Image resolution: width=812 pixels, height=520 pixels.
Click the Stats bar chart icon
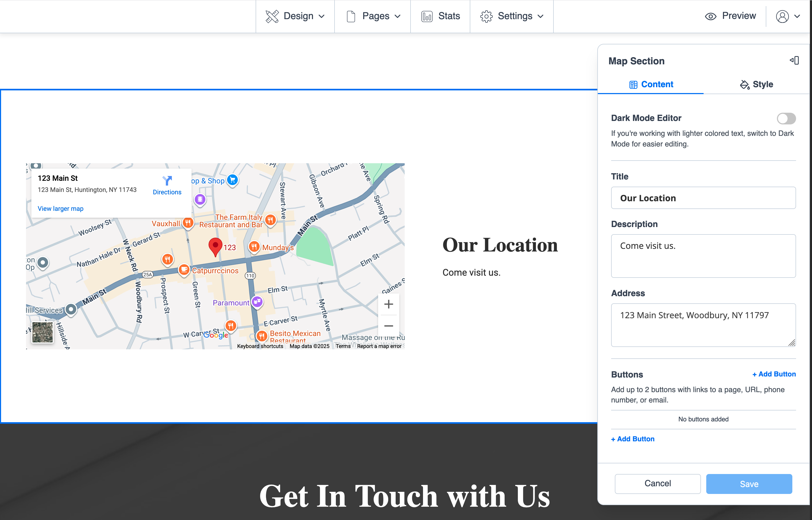tap(426, 16)
